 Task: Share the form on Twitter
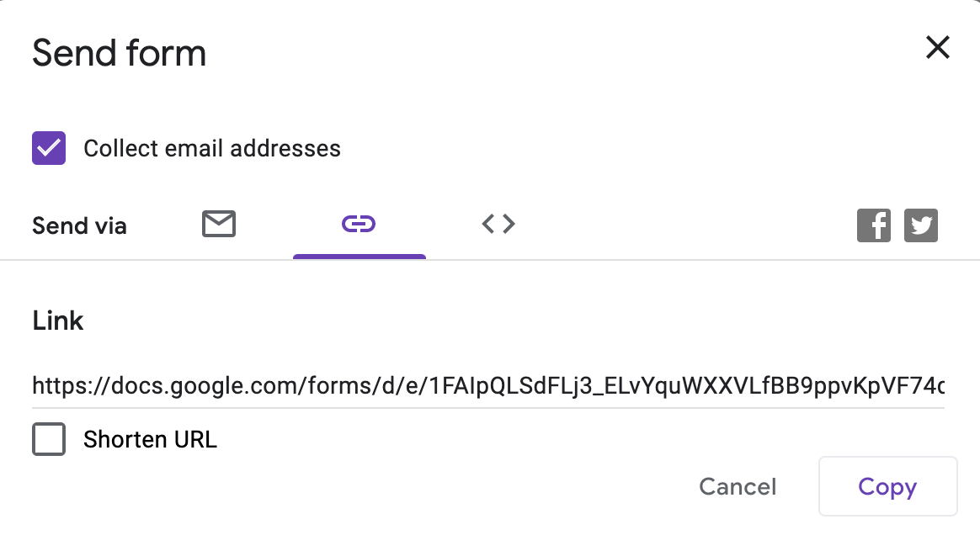coord(920,225)
